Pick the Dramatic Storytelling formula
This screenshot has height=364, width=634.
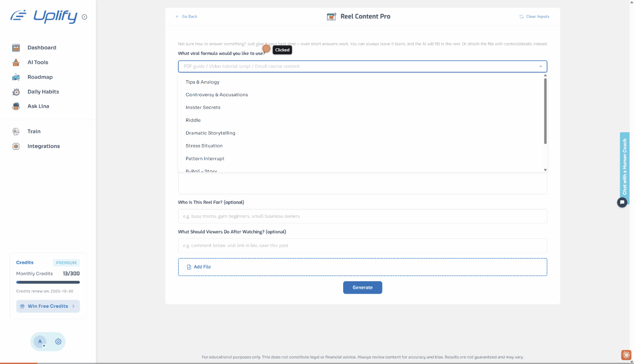[x=210, y=133]
